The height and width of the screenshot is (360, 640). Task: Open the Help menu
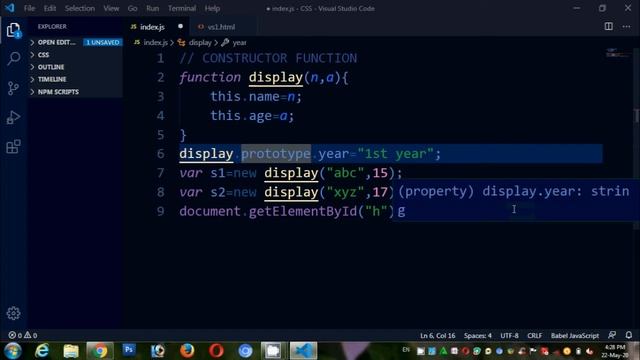[212, 8]
